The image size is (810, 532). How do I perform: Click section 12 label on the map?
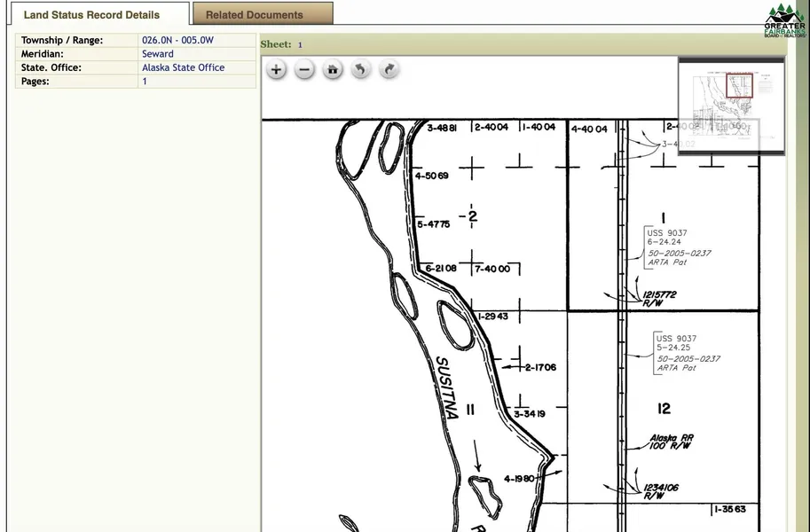[664, 409]
